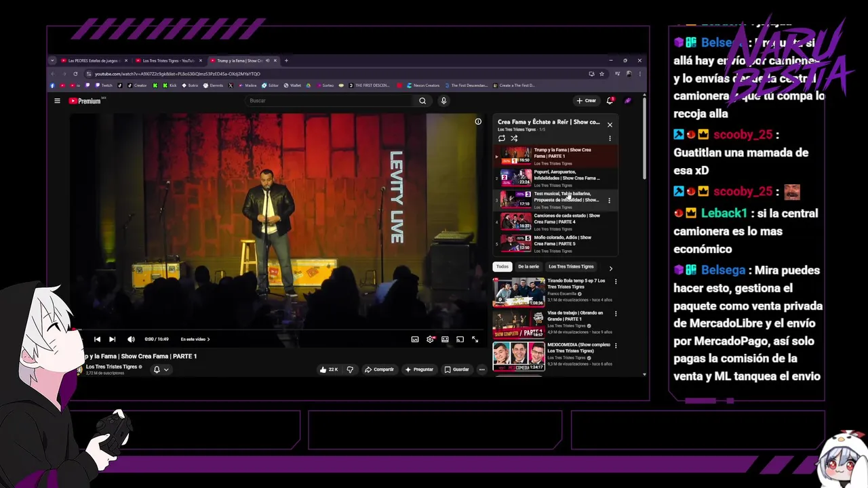Reload the page with the browser refresh icon
This screenshot has width=868, height=488.
coord(75,74)
